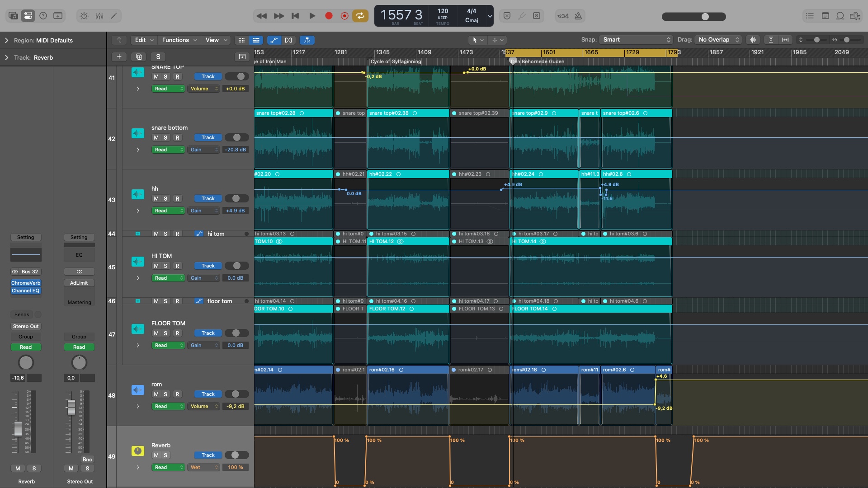The height and width of the screenshot is (488, 868).
Task: Open the Loop Browser icon
Action: click(x=840, y=16)
